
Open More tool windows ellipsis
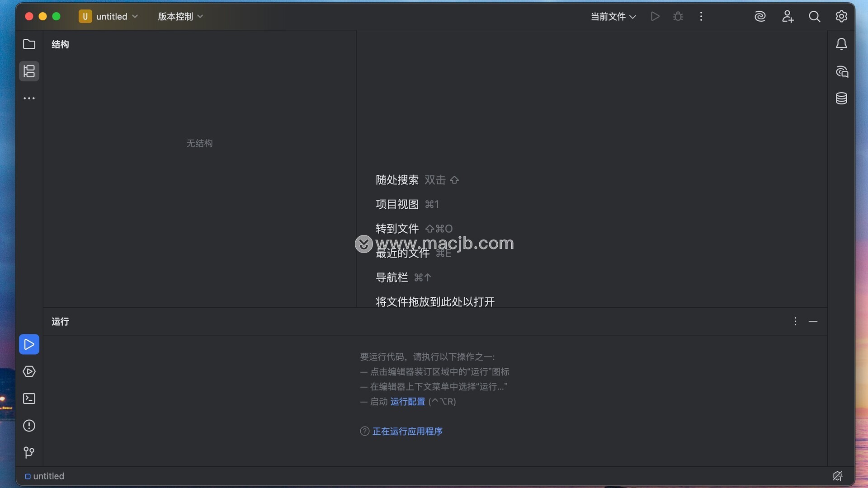coord(29,98)
